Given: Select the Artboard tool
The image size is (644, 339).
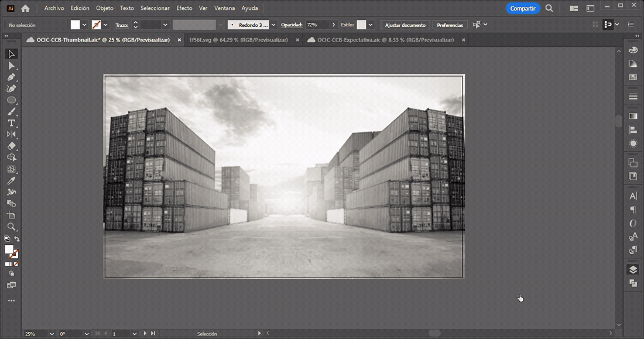Looking at the screenshot, I should point(11,215).
